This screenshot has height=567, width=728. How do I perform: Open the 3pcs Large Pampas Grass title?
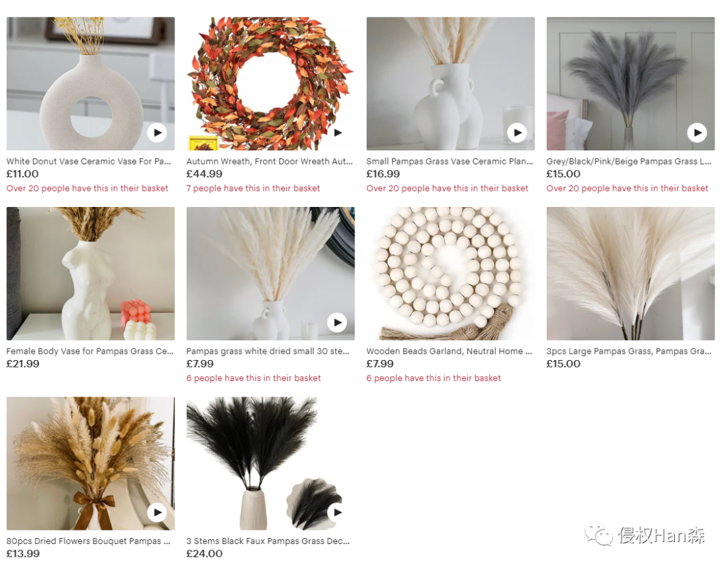click(x=629, y=351)
